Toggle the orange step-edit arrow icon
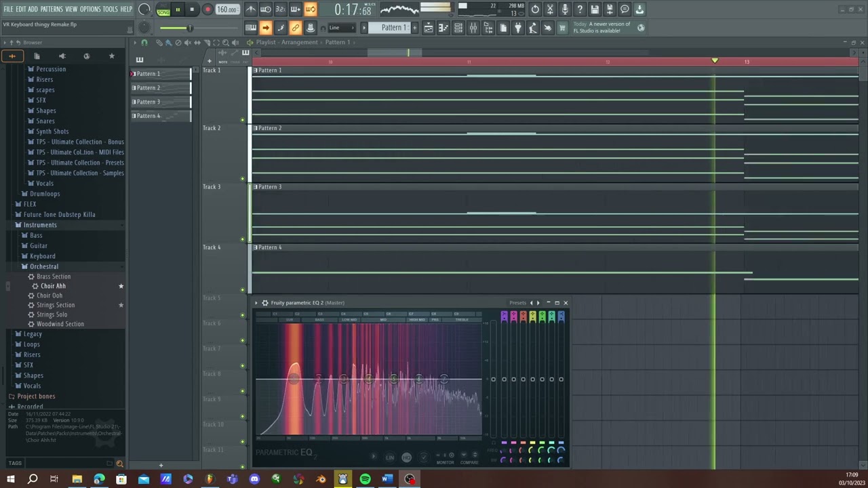This screenshot has width=868, height=488. 266,28
